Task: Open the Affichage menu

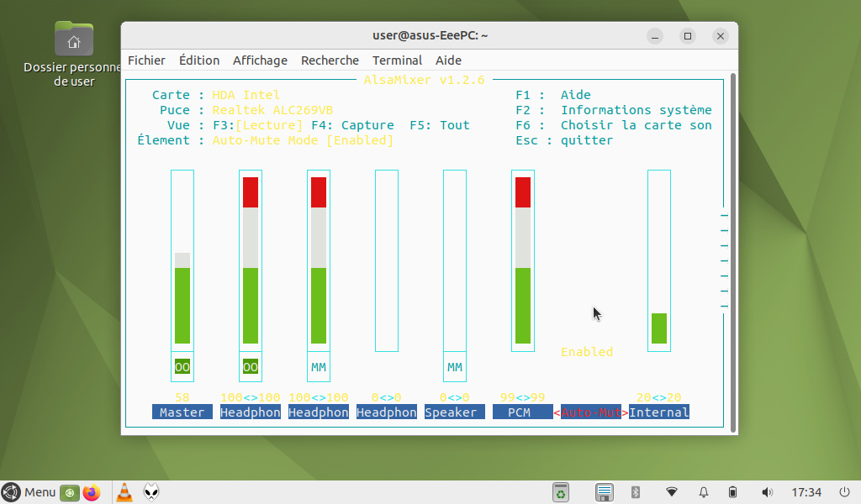Action: (261, 60)
